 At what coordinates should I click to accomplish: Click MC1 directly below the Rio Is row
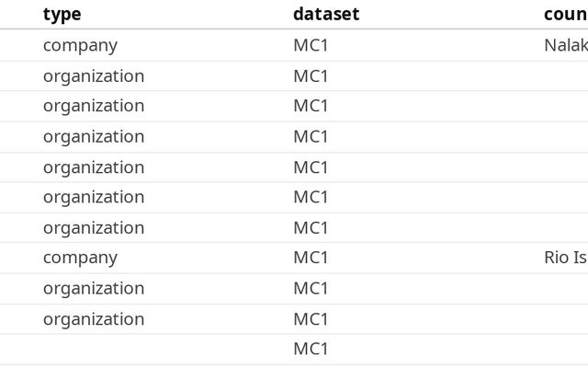tap(311, 288)
